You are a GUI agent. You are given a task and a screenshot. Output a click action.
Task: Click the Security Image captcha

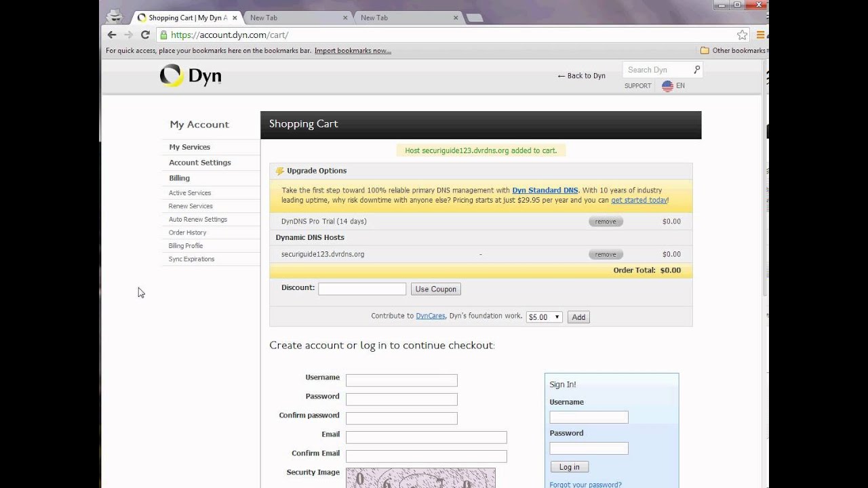(x=420, y=478)
